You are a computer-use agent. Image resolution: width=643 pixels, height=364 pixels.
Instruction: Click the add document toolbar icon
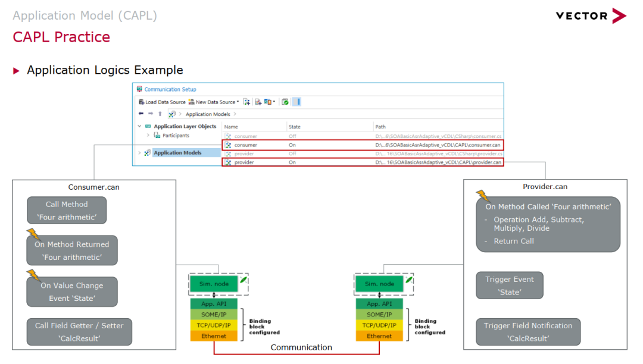(258, 102)
